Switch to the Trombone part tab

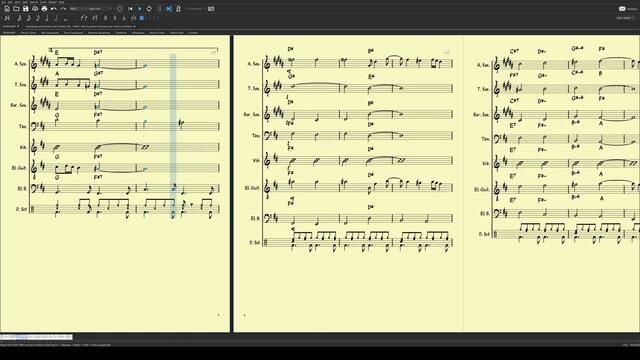121,33
